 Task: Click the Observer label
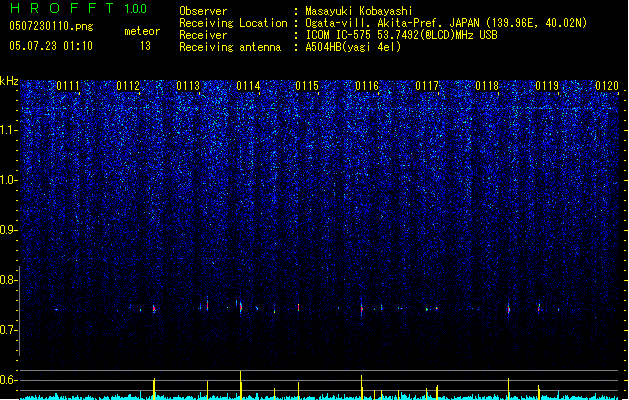203,11
